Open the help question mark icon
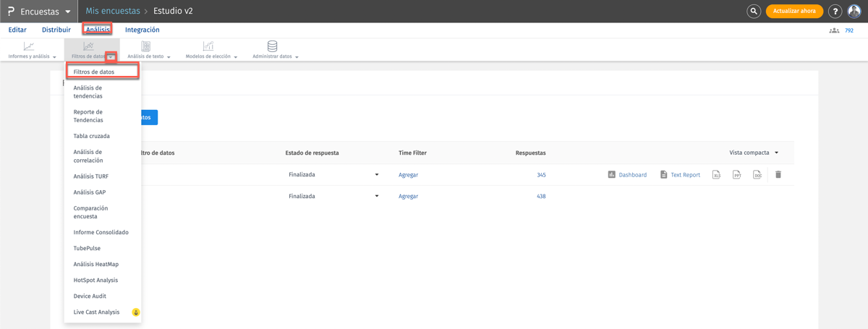The image size is (868, 329). pos(835,12)
